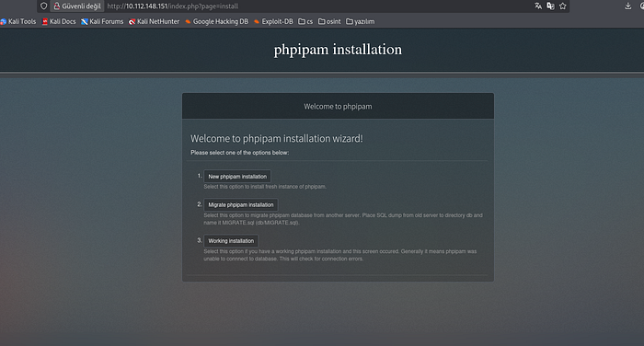Screen dimensions: 644x346
Task: Expand the cs bookmarks folder
Action: 305,21
